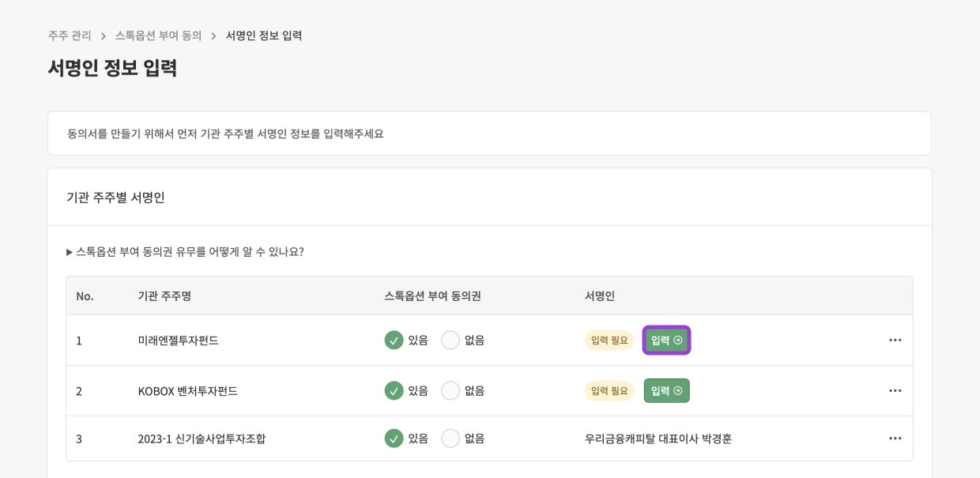Viewport: 980px width, 478px height.
Task: Select 없음 radio for 미래엔젤투자펀드
Action: pyautogui.click(x=450, y=340)
